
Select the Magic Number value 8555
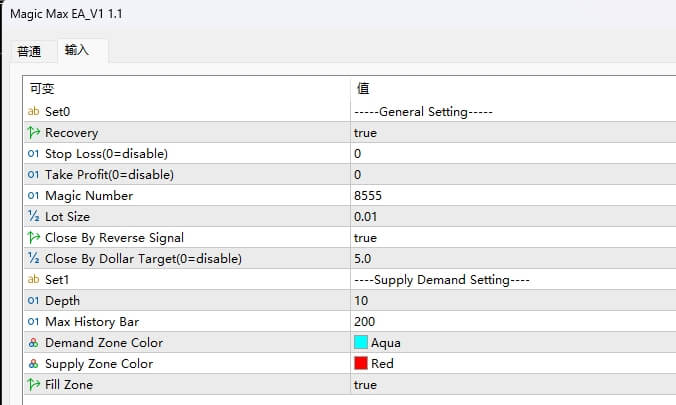tap(367, 196)
